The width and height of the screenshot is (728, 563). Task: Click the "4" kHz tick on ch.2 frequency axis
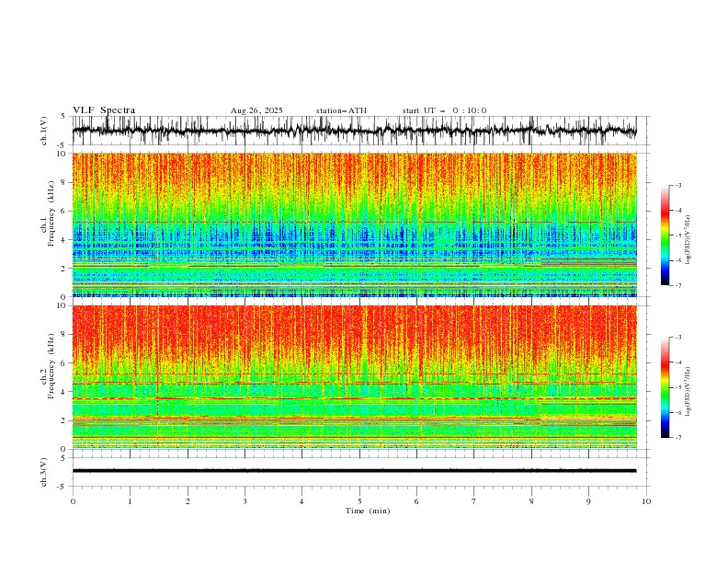(x=65, y=392)
